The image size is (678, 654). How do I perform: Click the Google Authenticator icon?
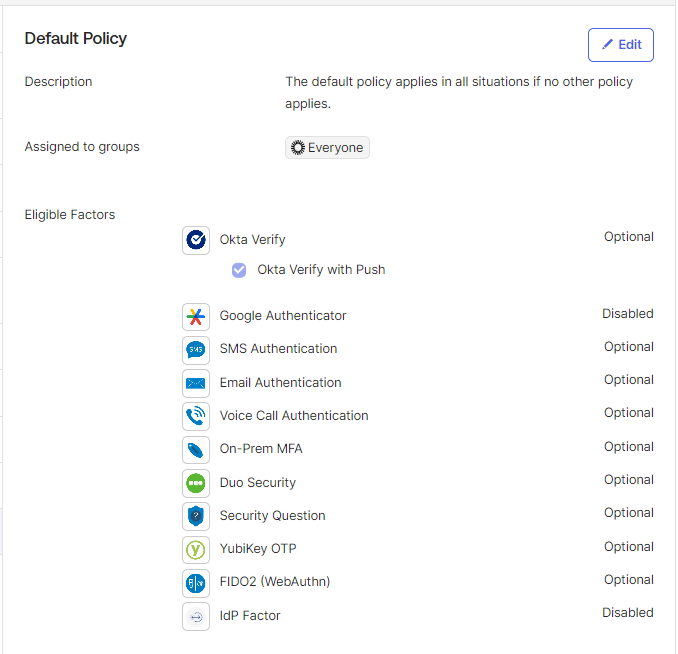pos(196,317)
